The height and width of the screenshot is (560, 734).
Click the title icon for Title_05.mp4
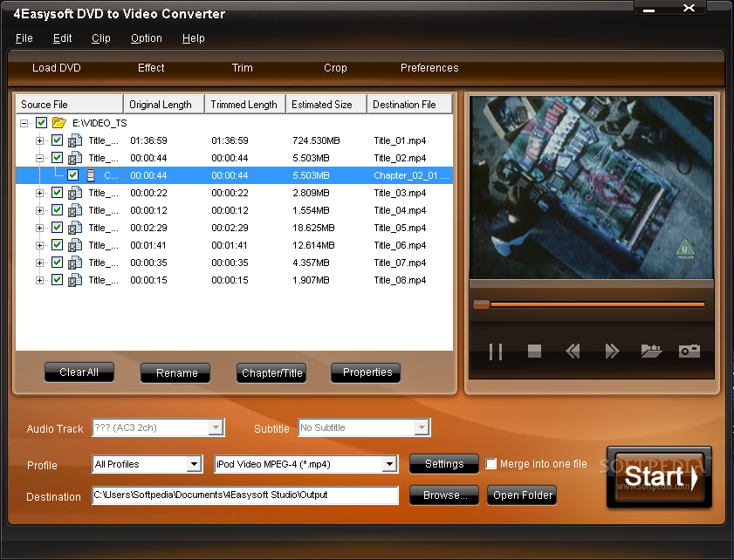[75, 228]
